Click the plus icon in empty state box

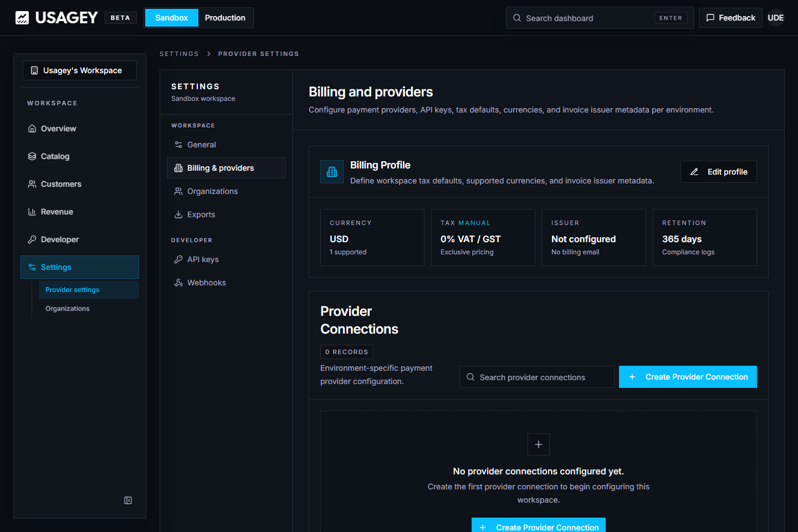pos(539,444)
